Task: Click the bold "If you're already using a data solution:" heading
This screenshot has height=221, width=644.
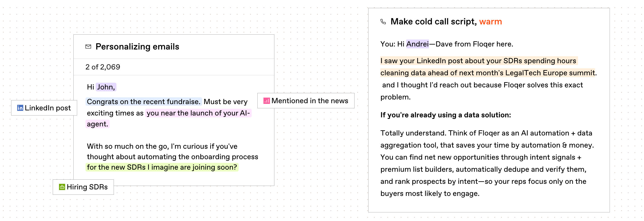Action: [446, 115]
